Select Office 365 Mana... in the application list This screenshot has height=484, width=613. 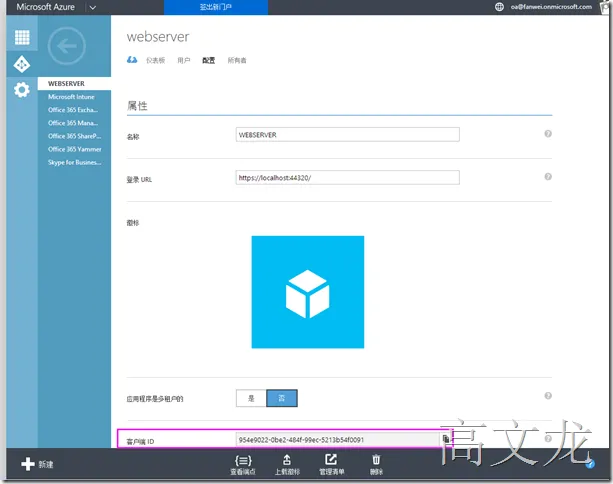[74, 123]
